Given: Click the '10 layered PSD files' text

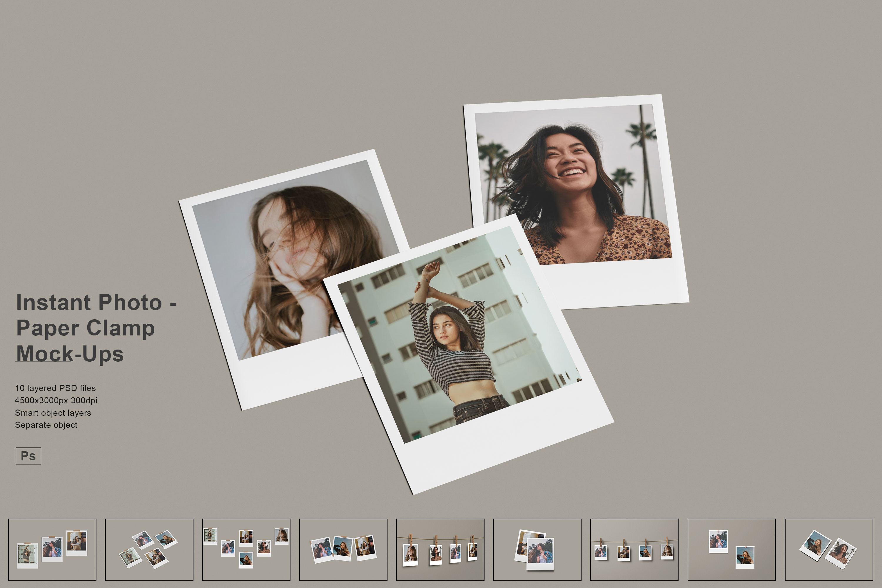Looking at the screenshot, I should 56,388.
